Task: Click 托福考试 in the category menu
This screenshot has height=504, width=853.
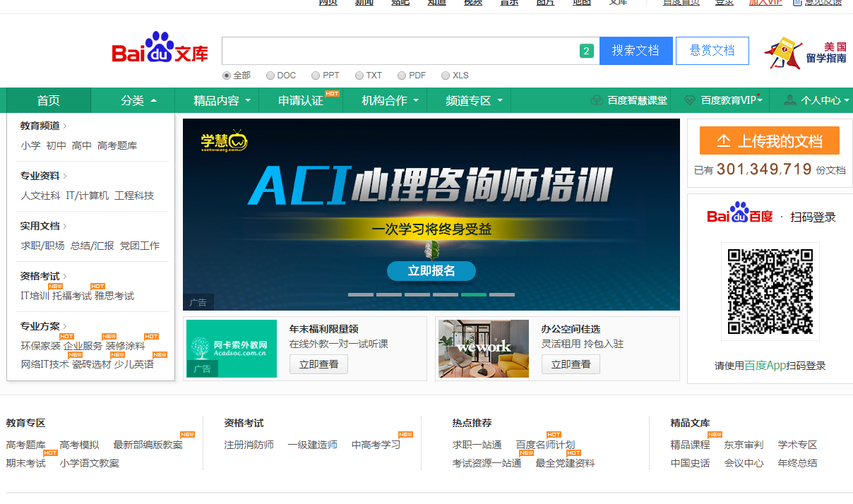Action: coord(72,296)
